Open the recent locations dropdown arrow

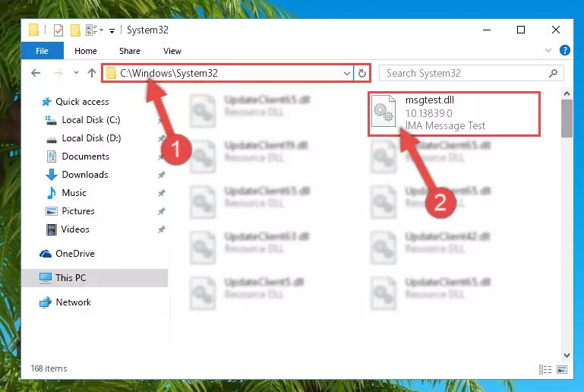coord(76,73)
